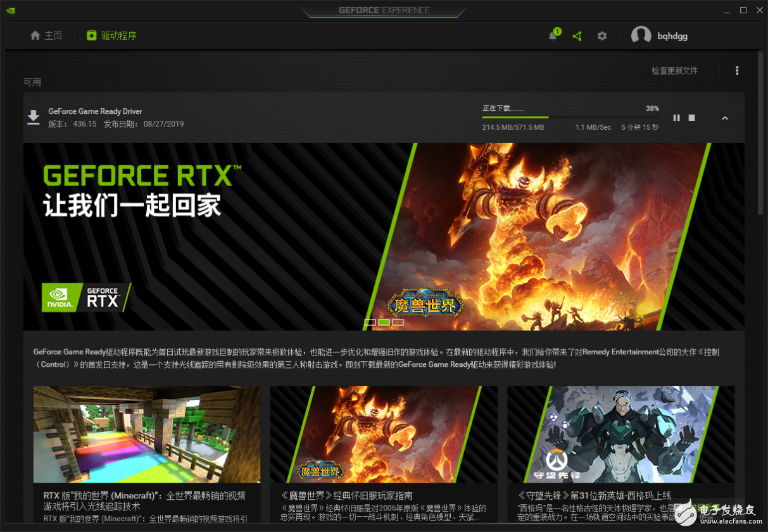Screen dimensions: 768x532
Task: Click the 《守望先锋》第31位新英雄 title
Action: click(x=594, y=495)
